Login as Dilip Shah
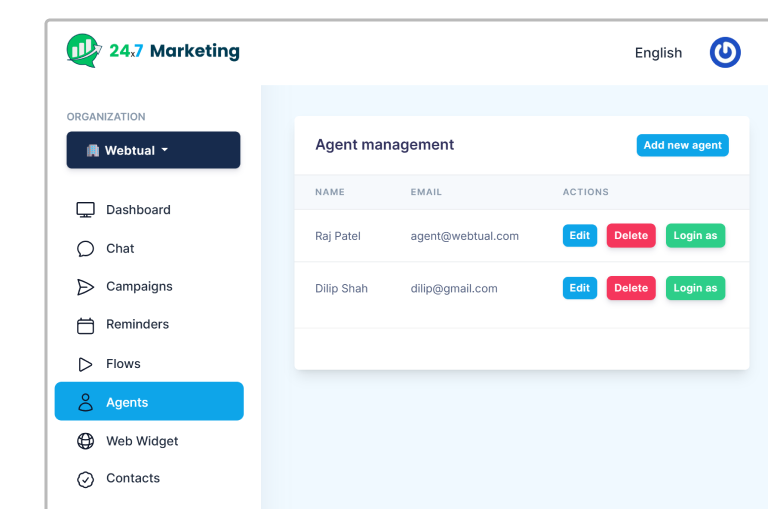Viewport: 768px width, 509px height. point(695,288)
